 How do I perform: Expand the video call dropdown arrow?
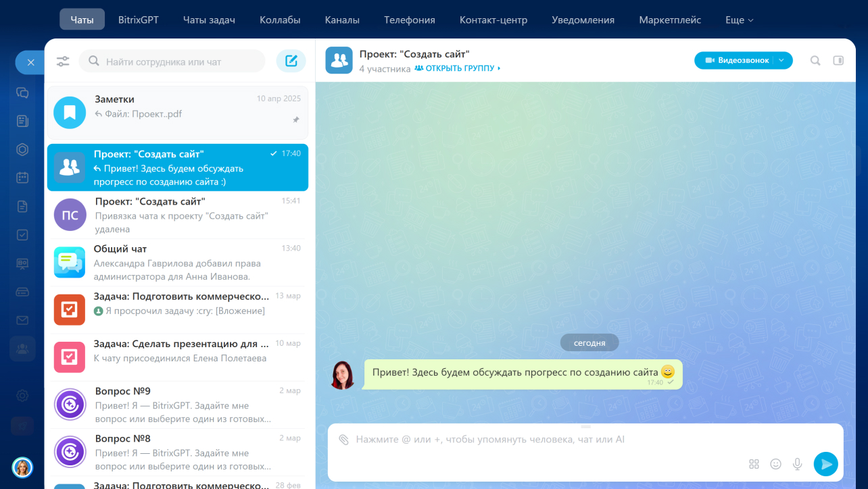782,61
